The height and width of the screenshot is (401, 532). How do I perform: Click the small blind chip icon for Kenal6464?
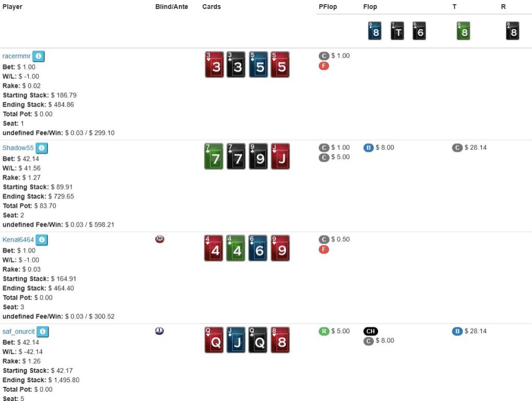[x=160, y=239]
